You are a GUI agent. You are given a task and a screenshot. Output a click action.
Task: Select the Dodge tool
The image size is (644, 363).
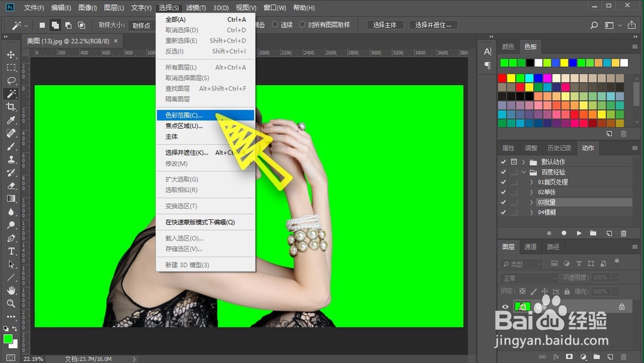pos(11,225)
